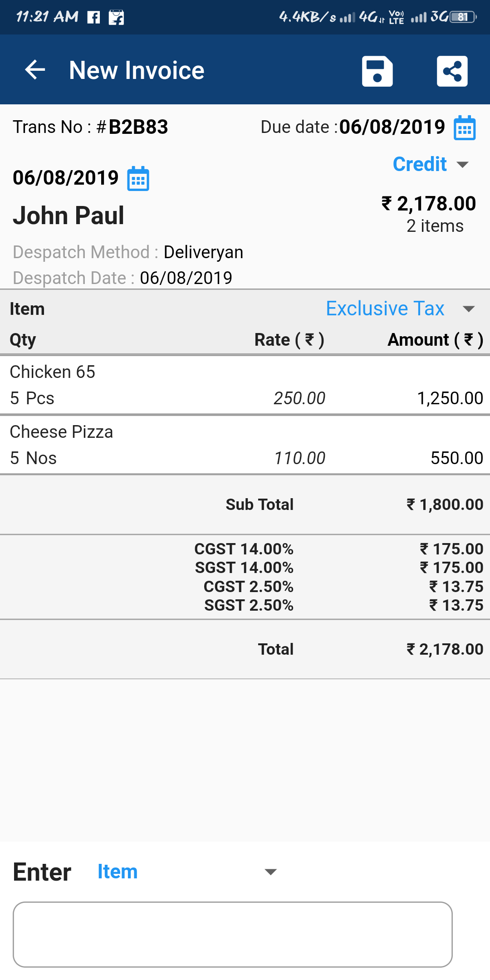Viewport: 490px width, 980px height.
Task: Select the Chicken 65 line item
Action: (245, 385)
